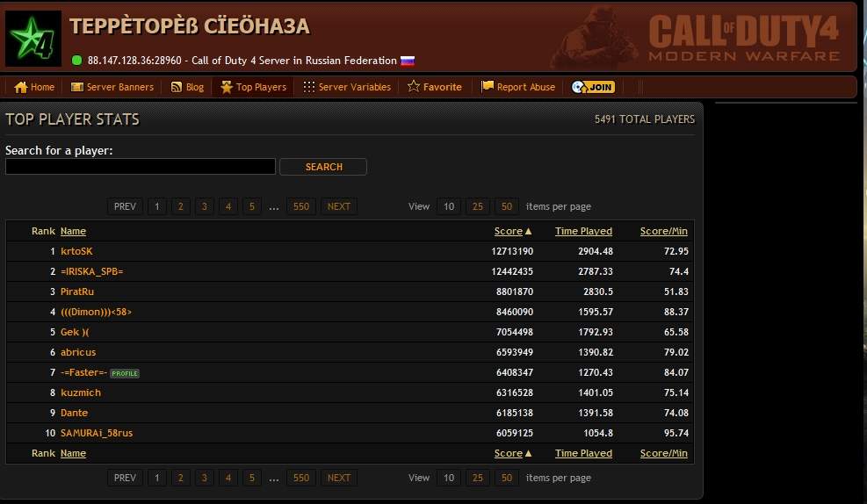This screenshot has width=867, height=504.
Task: Click the Top Players star icon
Action: coord(227,87)
